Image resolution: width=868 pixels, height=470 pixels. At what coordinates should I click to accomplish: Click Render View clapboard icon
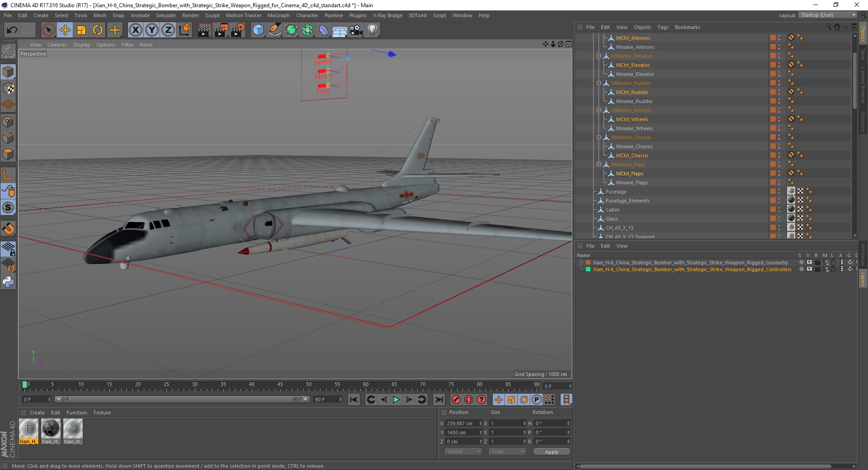point(204,30)
